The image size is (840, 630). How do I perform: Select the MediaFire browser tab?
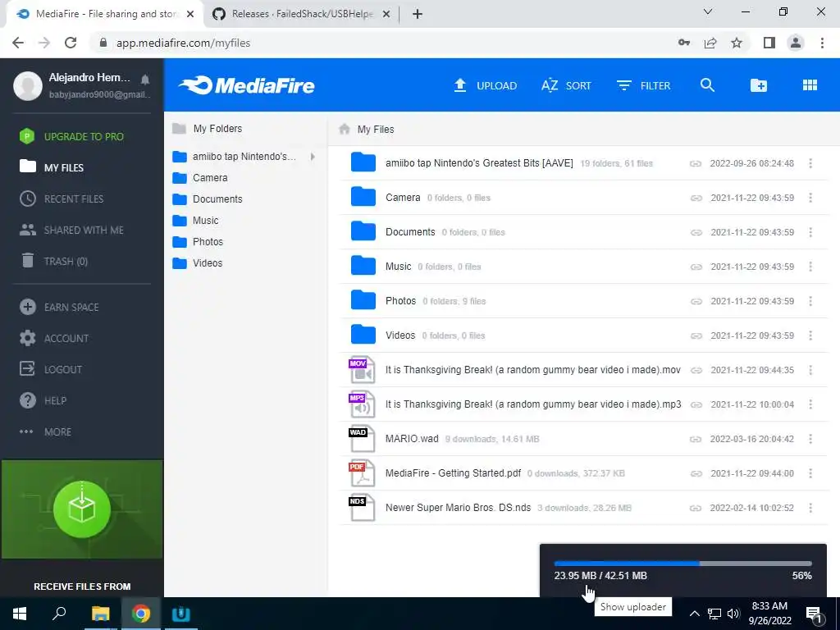[104, 14]
